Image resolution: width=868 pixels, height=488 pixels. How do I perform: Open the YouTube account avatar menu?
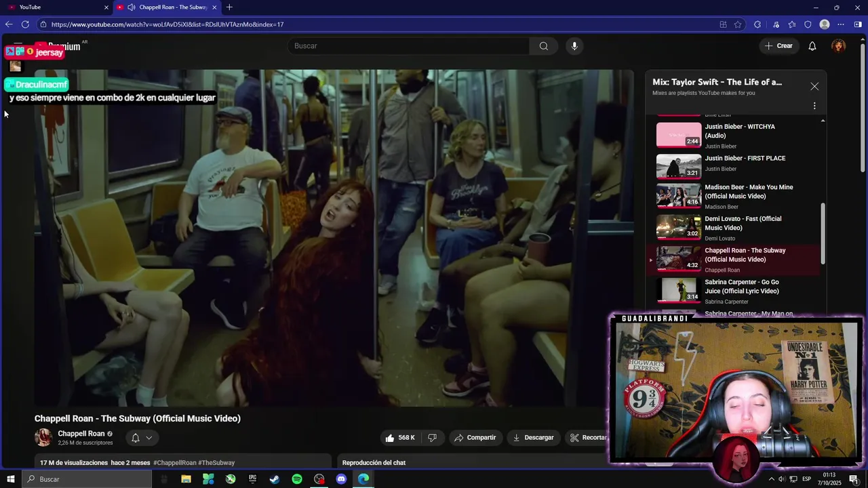(839, 46)
